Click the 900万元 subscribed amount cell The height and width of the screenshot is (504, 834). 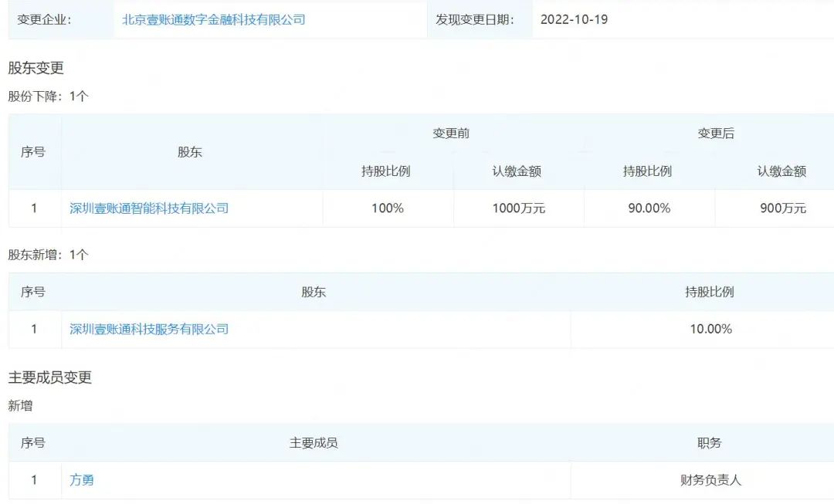click(x=783, y=208)
